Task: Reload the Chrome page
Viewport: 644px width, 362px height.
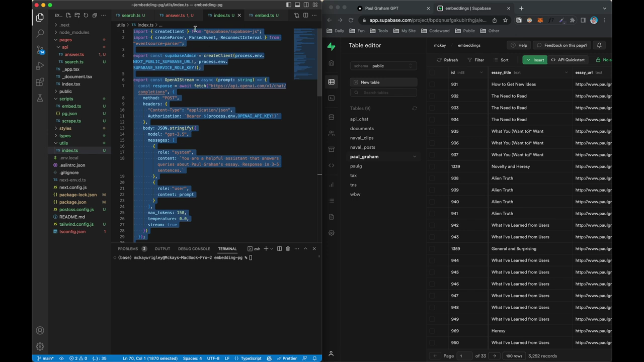Action: (x=351, y=20)
